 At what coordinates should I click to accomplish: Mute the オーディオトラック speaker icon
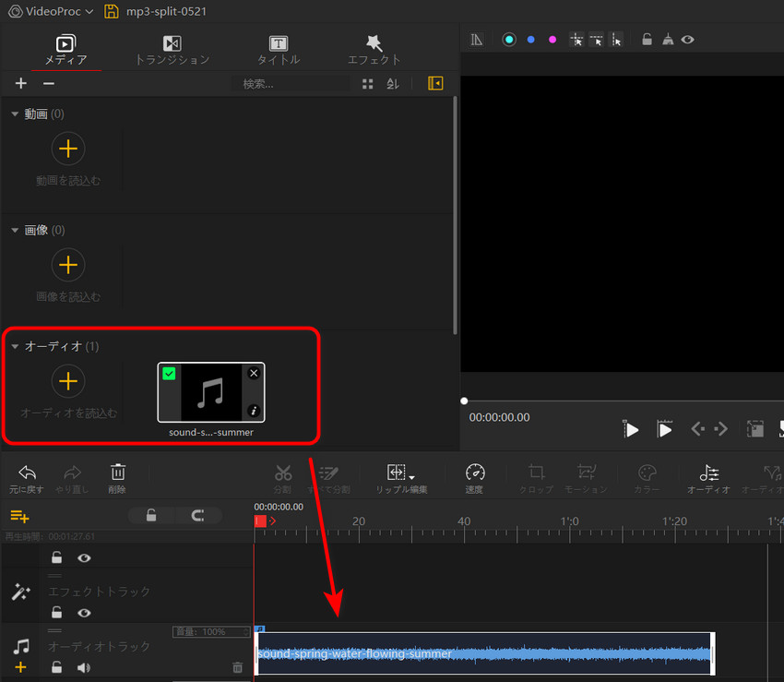84,667
